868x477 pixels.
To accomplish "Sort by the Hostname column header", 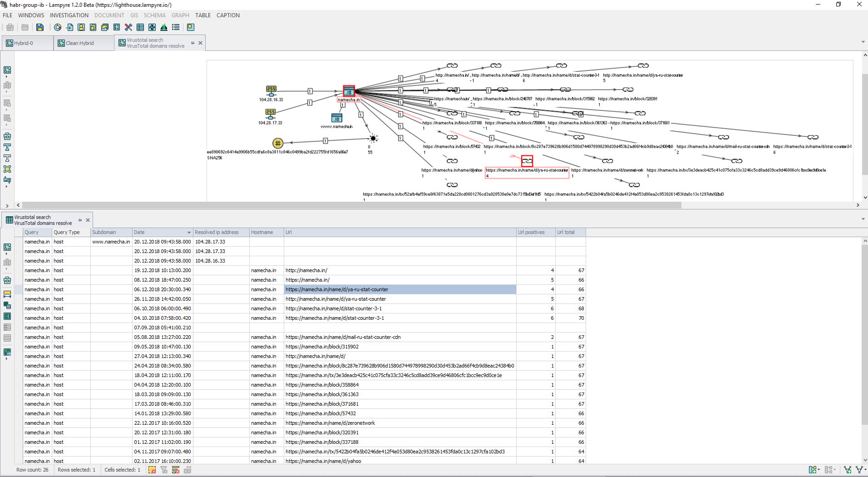I will point(266,232).
